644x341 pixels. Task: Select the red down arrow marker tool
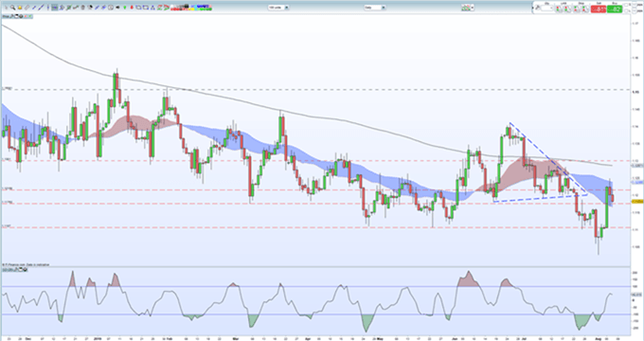coord(132,8)
